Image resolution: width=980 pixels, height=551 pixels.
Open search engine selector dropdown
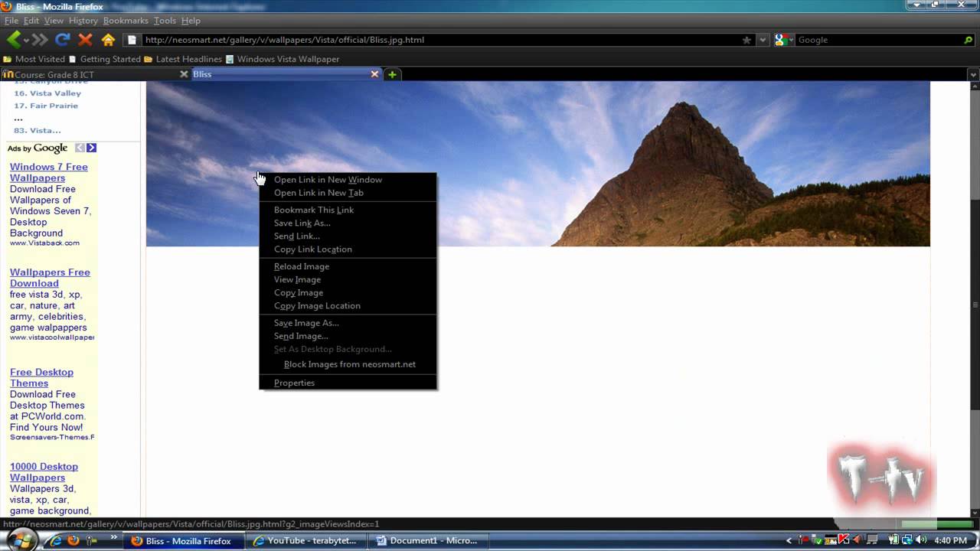coord(784,40)
